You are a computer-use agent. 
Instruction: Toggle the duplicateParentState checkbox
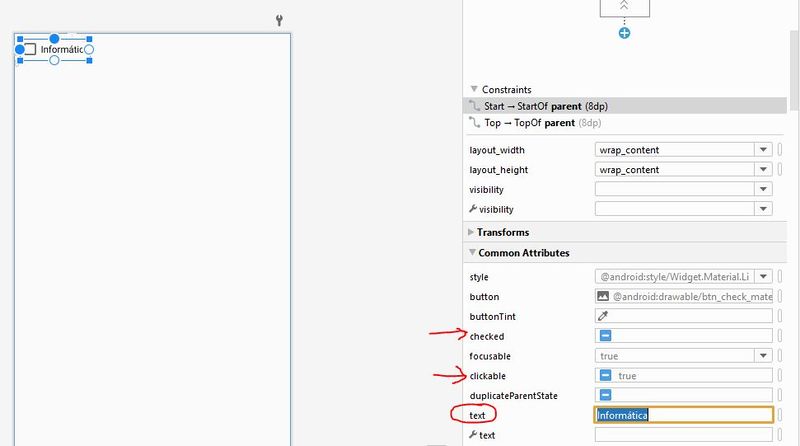coord(605,394)
